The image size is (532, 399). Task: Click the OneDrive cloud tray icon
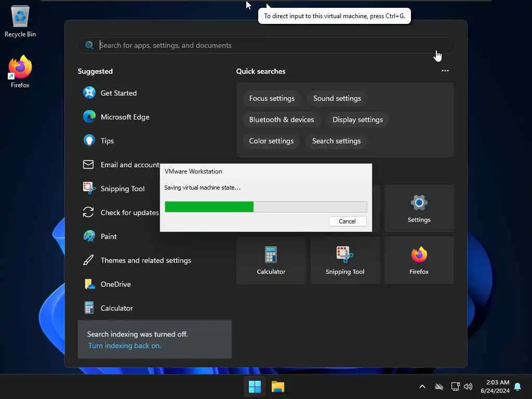(438, 387)
